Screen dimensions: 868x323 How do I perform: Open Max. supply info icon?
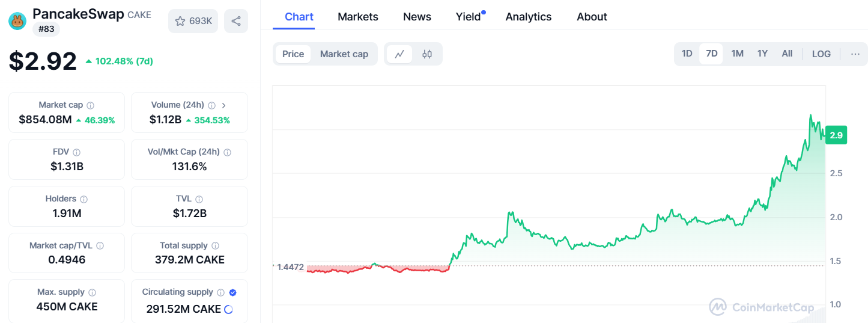pyautogui.click(x=92, y=292)
